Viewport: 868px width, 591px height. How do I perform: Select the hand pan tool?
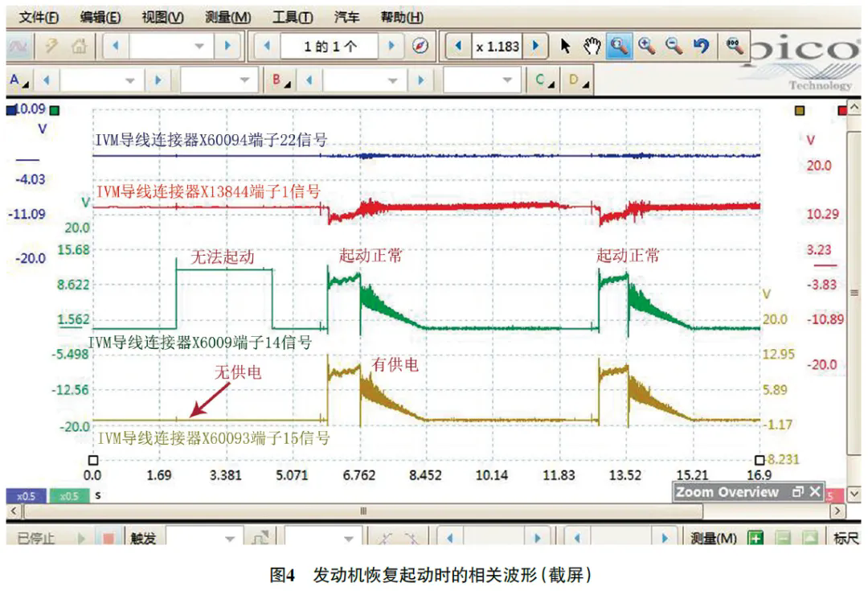point(592,46)
